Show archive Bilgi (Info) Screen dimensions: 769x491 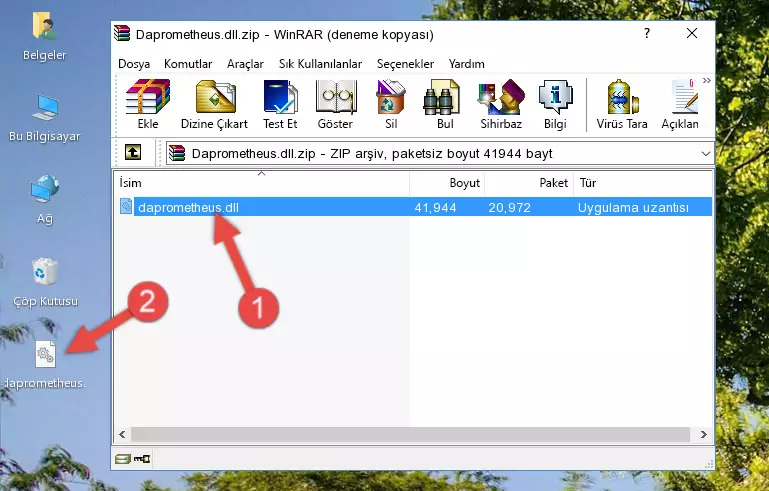pos(555,104)
